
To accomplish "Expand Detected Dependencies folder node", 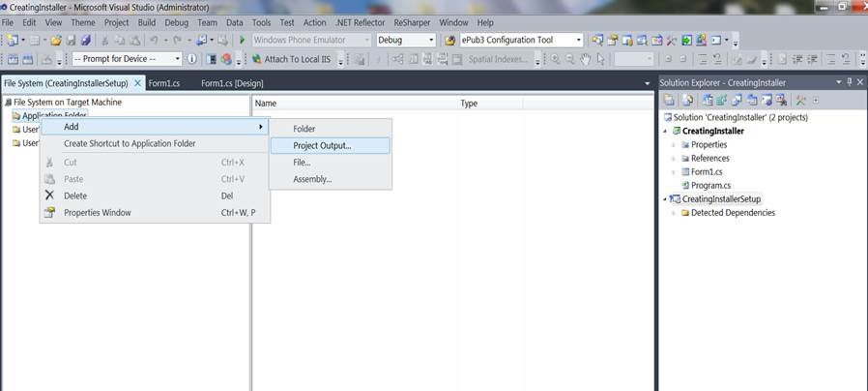I will (673, 213).
